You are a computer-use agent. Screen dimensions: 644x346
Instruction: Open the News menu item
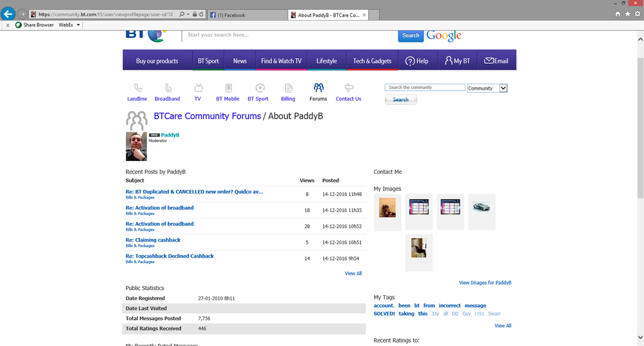(x=240, y=61)
